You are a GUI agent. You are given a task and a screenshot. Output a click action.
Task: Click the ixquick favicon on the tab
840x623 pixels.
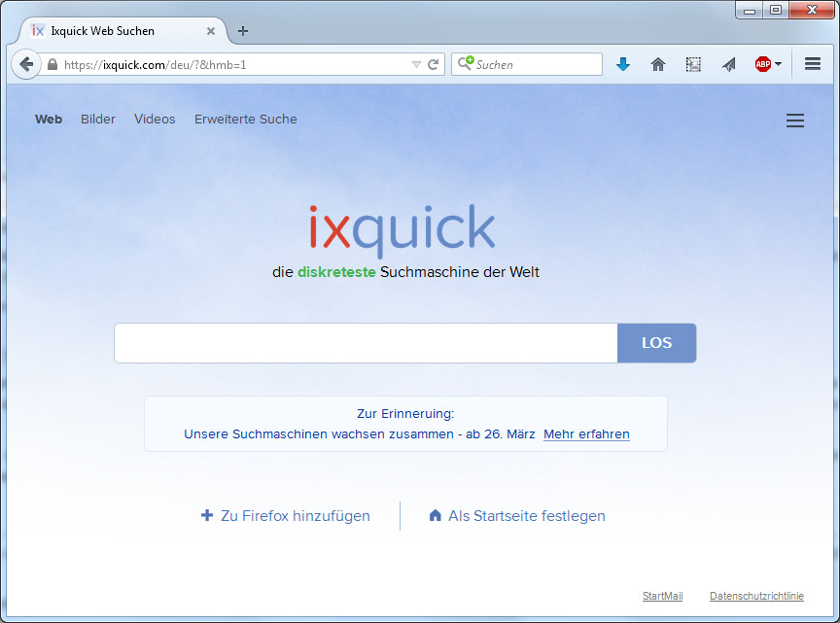[x=38, y=30]
